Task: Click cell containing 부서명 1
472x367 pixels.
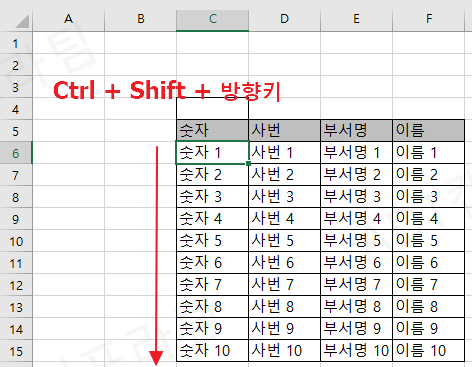Action: coord(356,153)
